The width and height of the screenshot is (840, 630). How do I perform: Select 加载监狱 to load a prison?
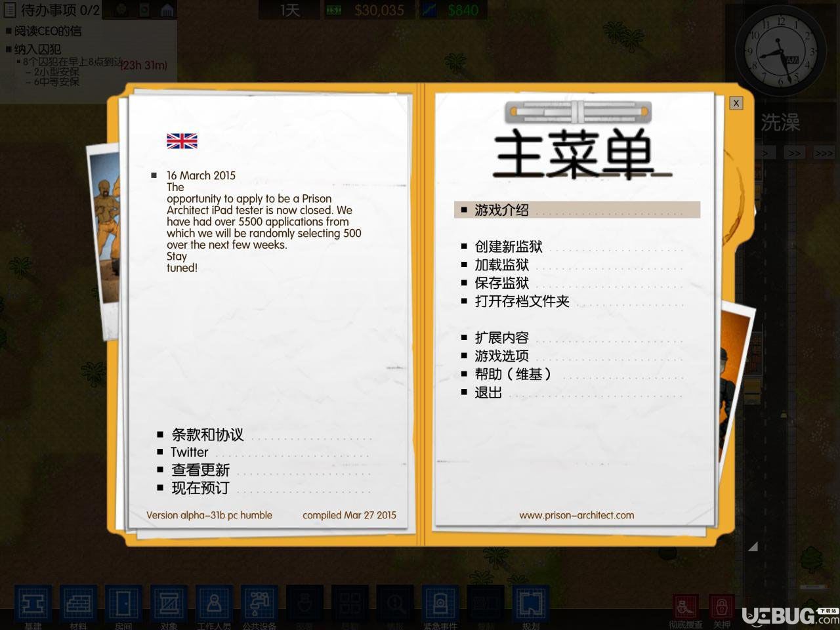(502, 265)
